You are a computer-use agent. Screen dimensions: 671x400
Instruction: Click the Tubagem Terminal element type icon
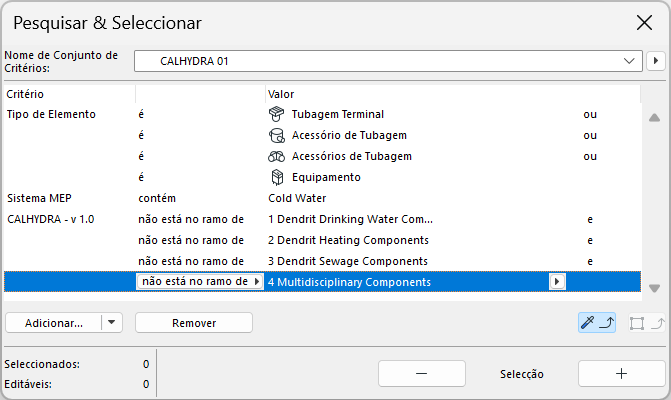tap(277, 114)
